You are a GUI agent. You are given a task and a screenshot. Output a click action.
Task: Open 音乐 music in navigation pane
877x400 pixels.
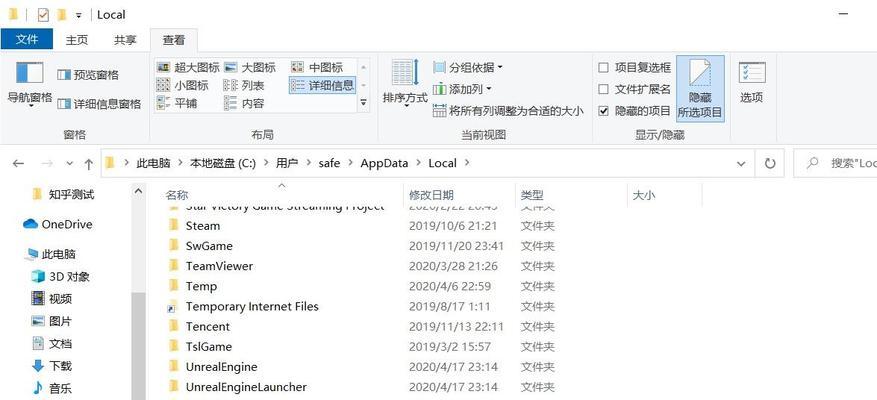[51, 388]
